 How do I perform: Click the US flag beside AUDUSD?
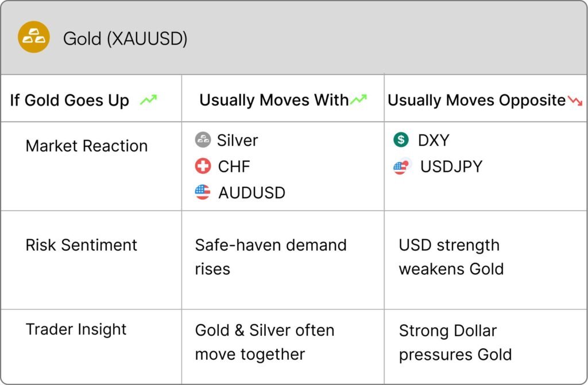tap(203, 192)
